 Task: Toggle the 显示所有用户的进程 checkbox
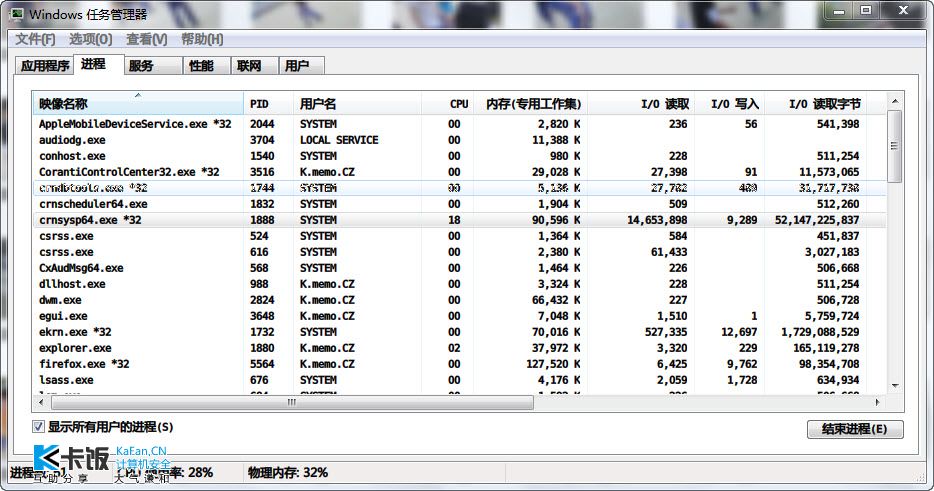pos(38,427)
